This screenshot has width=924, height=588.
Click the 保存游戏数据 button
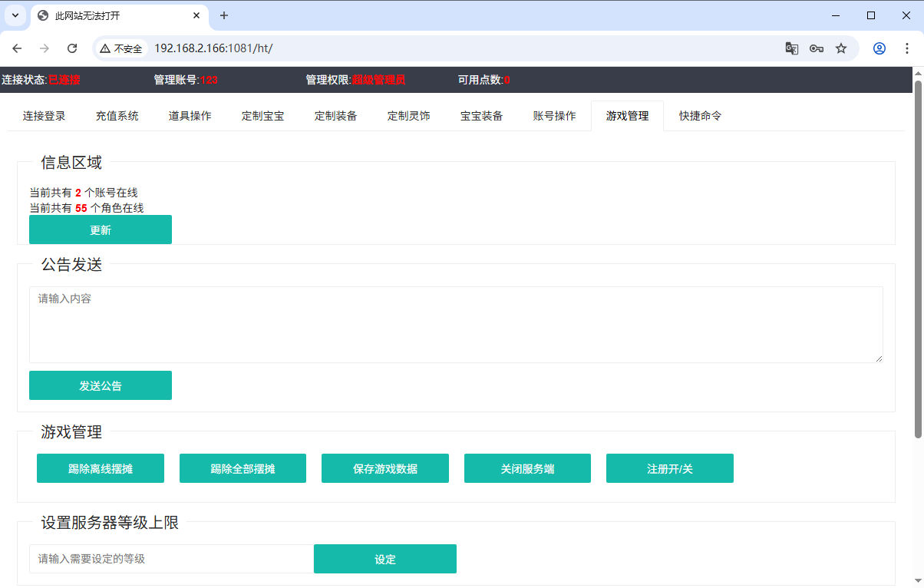click(x=384, y=468)
